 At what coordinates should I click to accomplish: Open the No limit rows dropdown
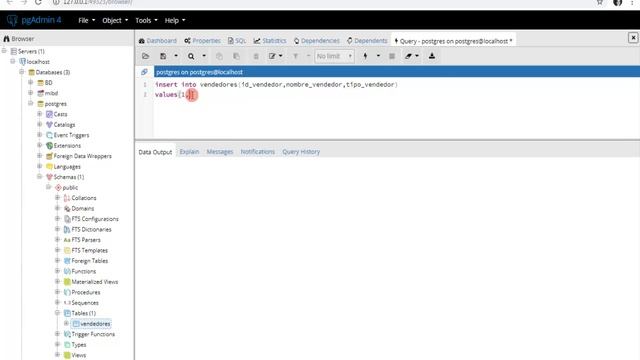pos(334,56)
